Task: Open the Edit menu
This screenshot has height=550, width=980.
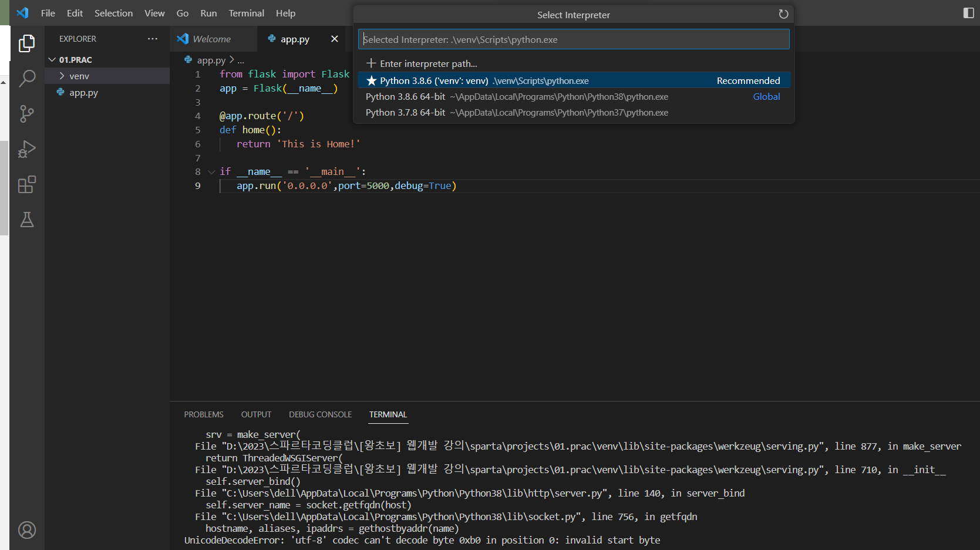Action: pos(75,13)
